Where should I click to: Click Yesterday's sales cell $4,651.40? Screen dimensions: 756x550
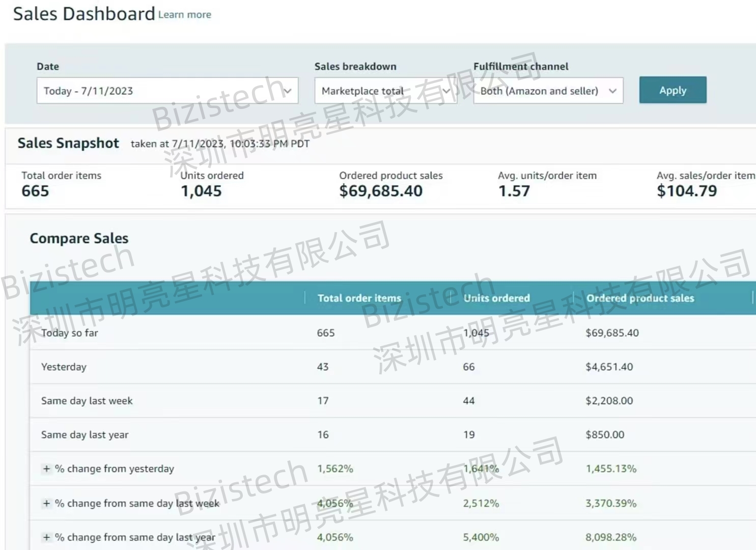(609, 367)
